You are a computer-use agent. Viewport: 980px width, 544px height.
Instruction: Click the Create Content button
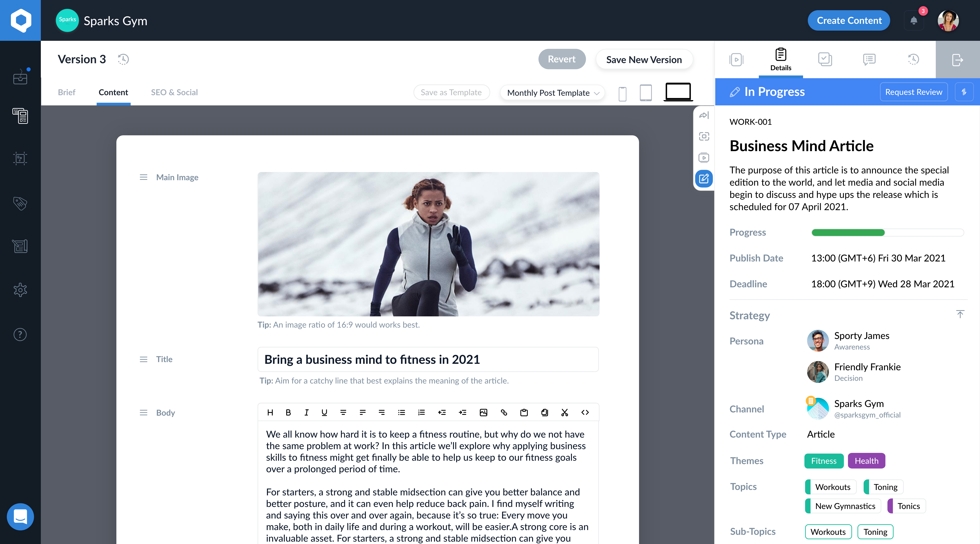(849, 21)
